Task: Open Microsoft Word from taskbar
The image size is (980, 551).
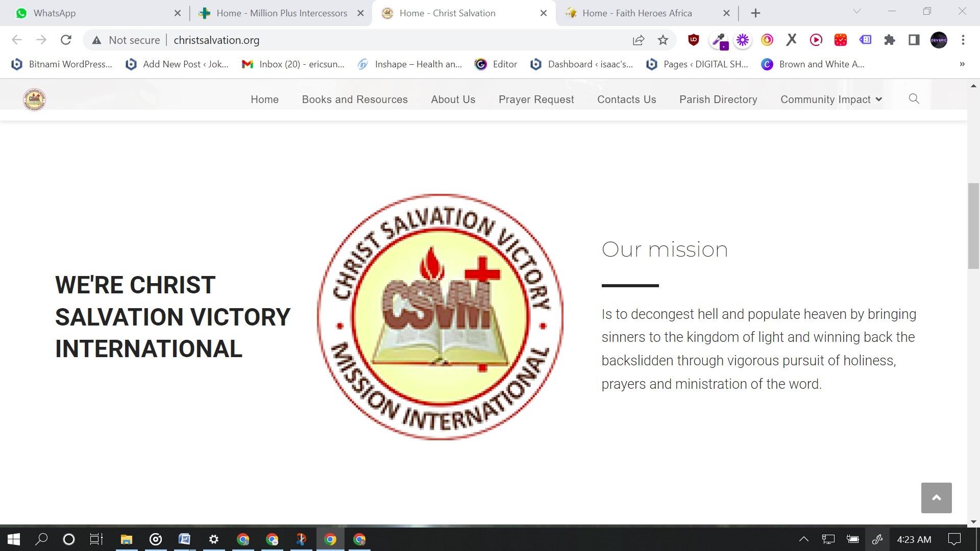Action: pos(184,539)
